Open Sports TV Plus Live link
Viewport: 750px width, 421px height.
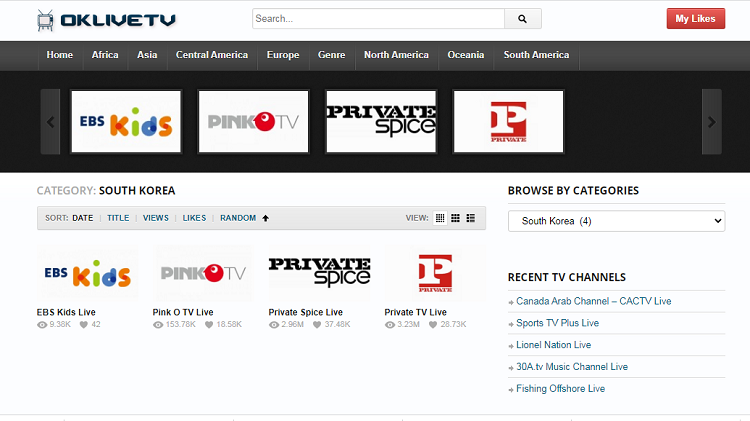pyautogui.click(x=557, y=323)
